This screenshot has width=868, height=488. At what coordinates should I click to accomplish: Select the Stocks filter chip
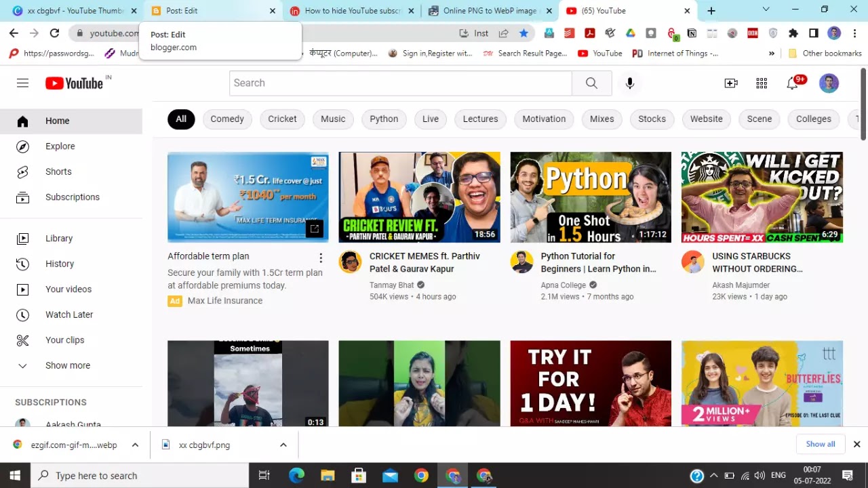[x=652, y=119]
